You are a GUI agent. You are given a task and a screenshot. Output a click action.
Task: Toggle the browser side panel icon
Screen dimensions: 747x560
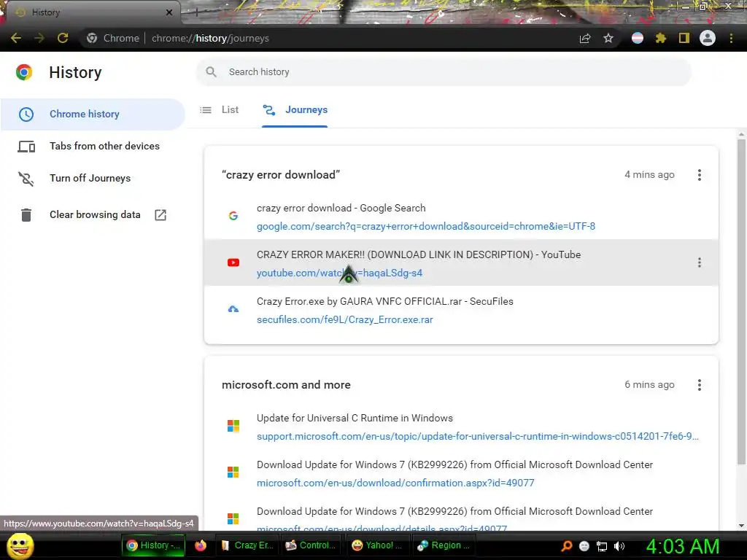tap(684, 38)
